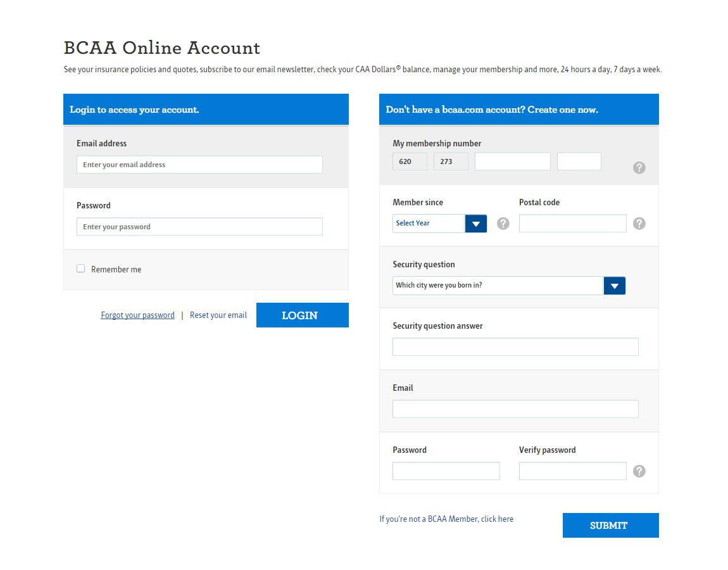Open the Select Year dropdown

439,224
